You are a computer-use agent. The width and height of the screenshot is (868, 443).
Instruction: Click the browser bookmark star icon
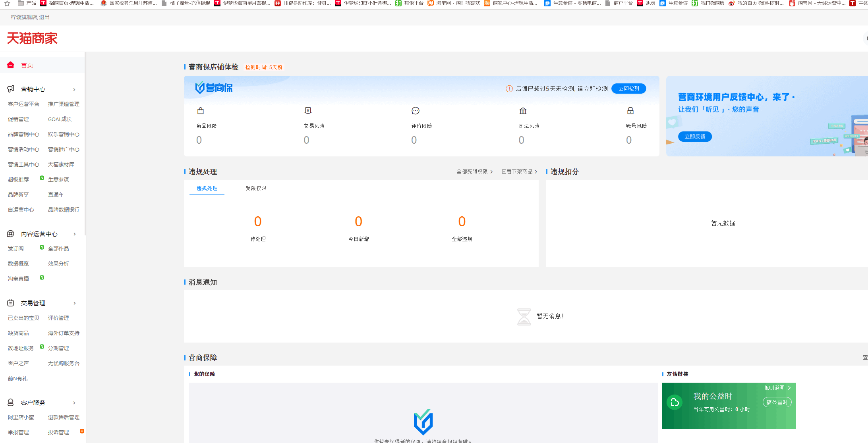pos(7,3)
